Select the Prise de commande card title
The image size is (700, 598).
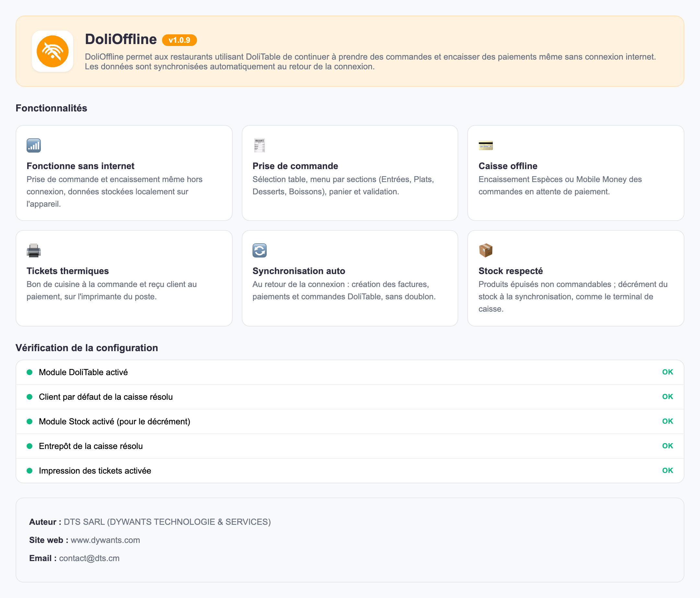(x=295, y=166)
